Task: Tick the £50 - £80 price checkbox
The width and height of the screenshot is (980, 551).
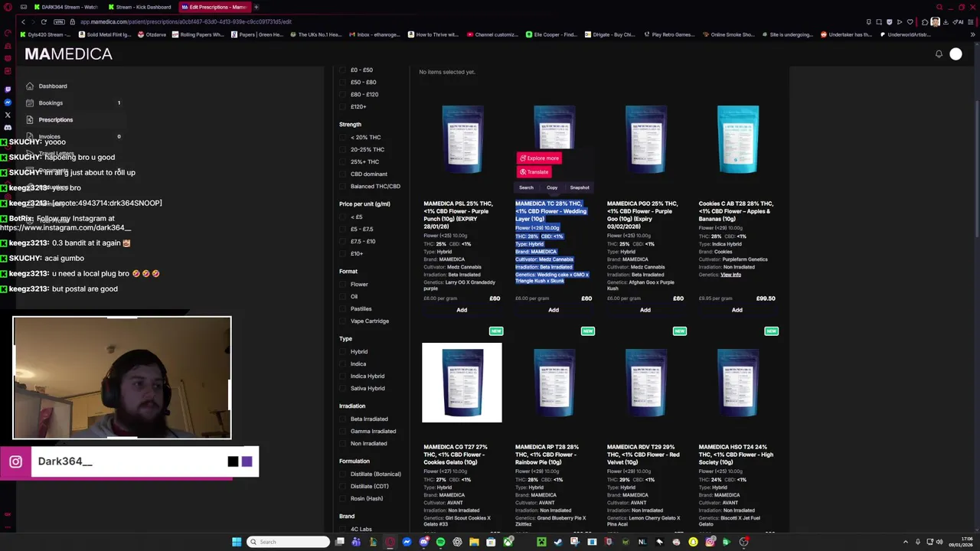Action: 344,82
